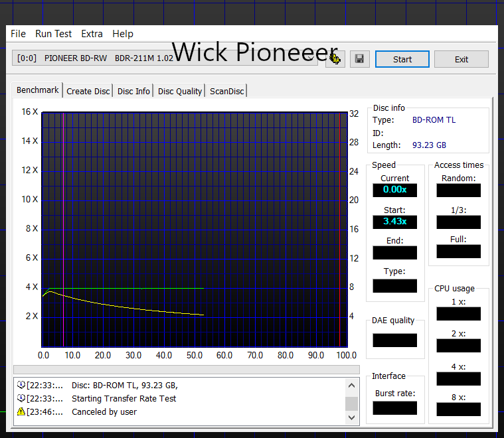
Task: Switch to the Disc Quality tab
Action: [x=180, y=92]
